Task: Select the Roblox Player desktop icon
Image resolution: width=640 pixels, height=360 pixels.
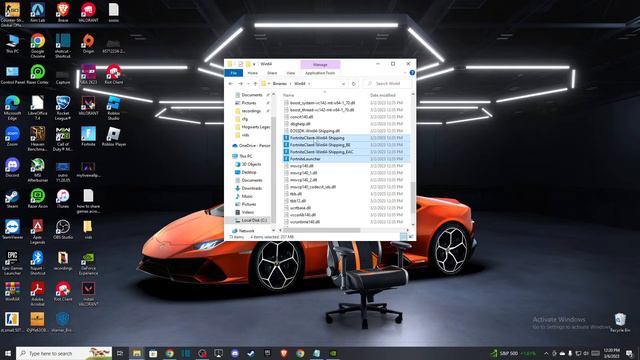Action: tap(113, 136)
